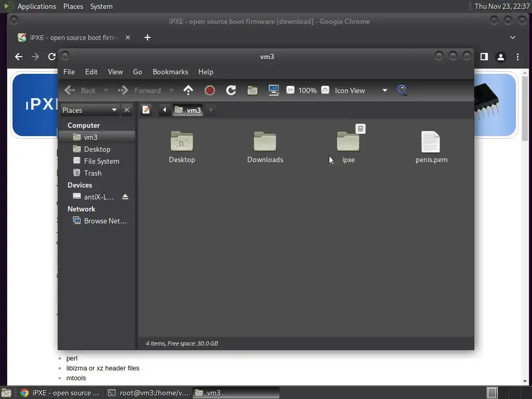Open the Edit menu
This screenshot has height=399, width=532.
click(91, 72)
